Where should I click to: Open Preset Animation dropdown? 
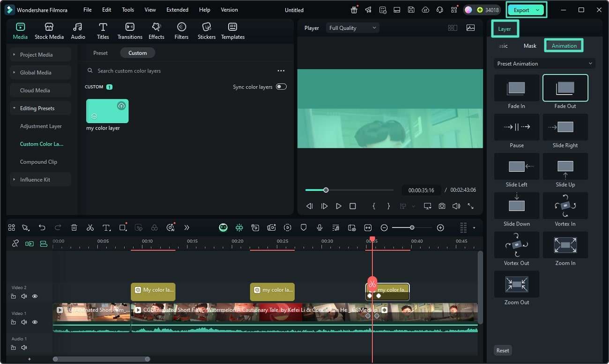tap(544, 64)
